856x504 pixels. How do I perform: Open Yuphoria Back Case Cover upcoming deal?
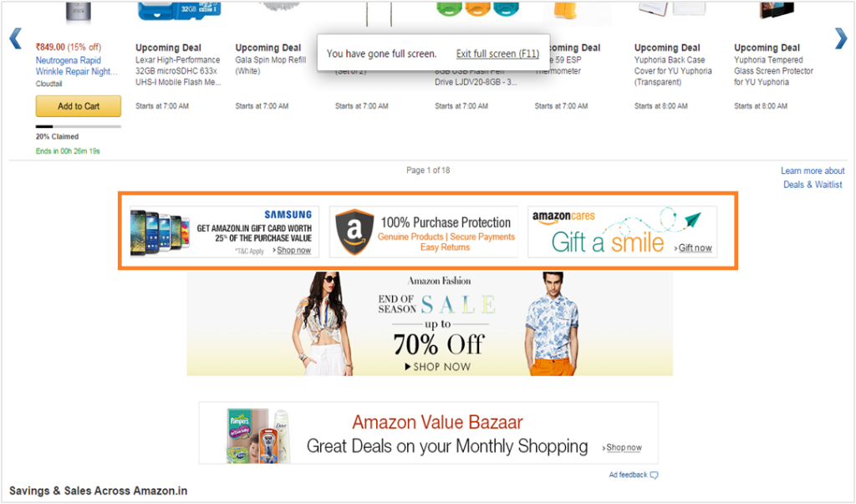point(673,65)
